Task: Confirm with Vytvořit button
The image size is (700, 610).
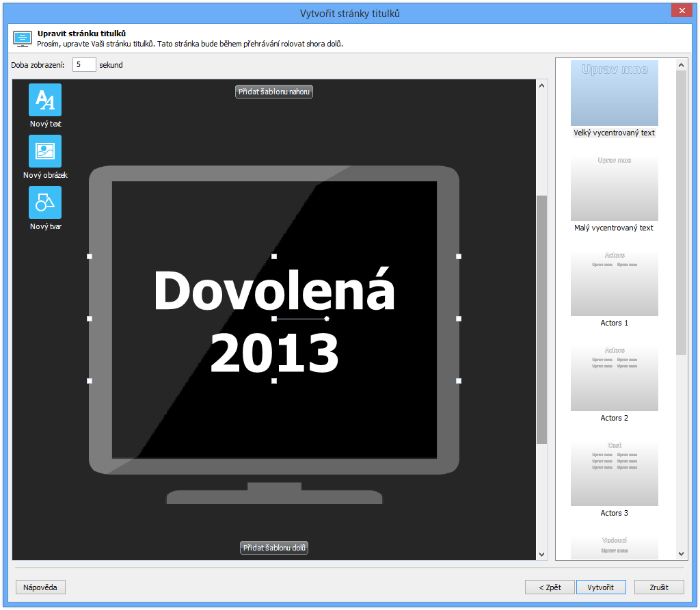Action: click(x=600, y=587)
